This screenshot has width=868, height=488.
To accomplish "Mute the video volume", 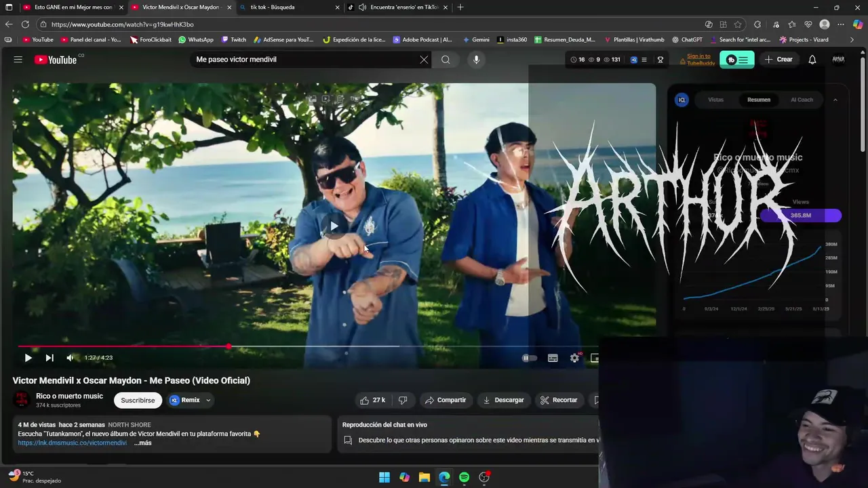I will [70, 358].
